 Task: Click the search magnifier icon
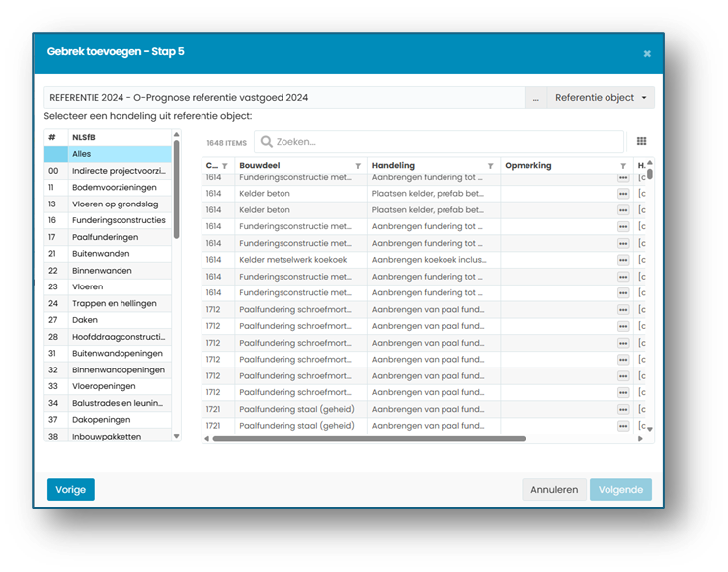click(x=266, y=141)
